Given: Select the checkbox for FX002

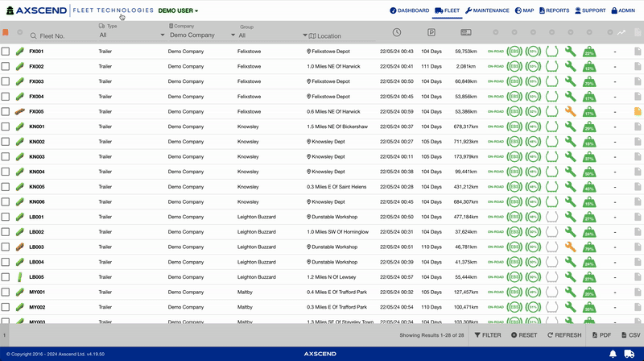Looking at the screenshot, I should point(6,67).
